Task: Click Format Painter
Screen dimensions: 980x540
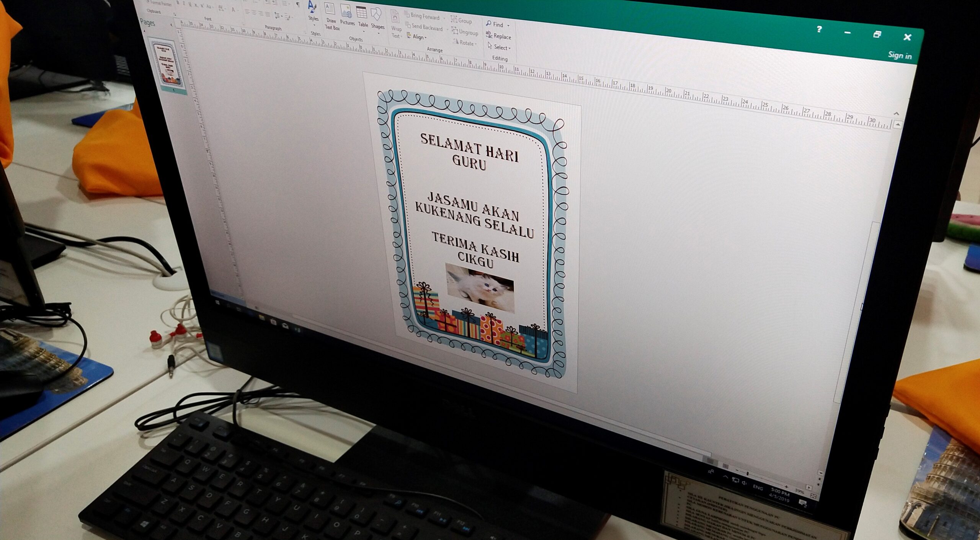Action: [x=159, y=3]
